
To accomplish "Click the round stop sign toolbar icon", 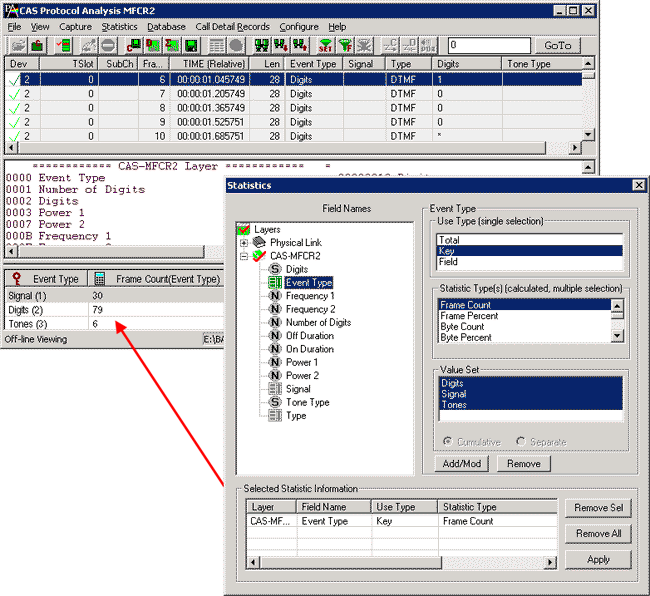I will (x=108, y=45).
